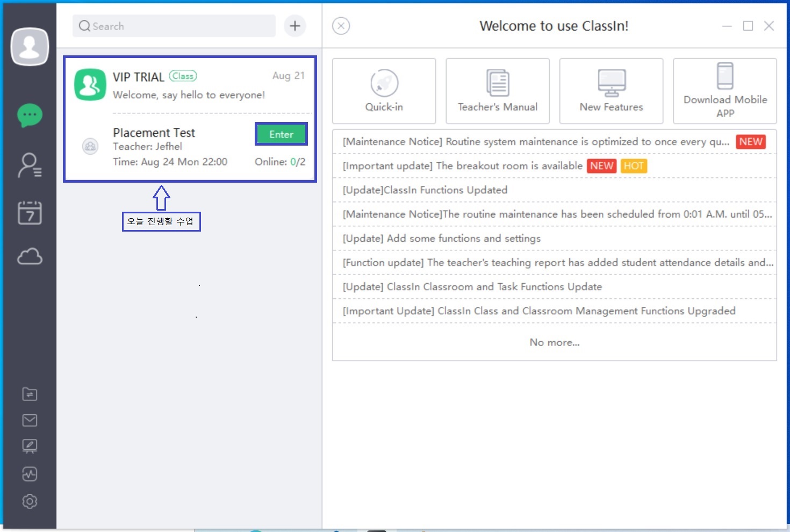Open the Download Mobile APP tile
The width and height of the screenshot is (790, 532).
tap(725, 91)
